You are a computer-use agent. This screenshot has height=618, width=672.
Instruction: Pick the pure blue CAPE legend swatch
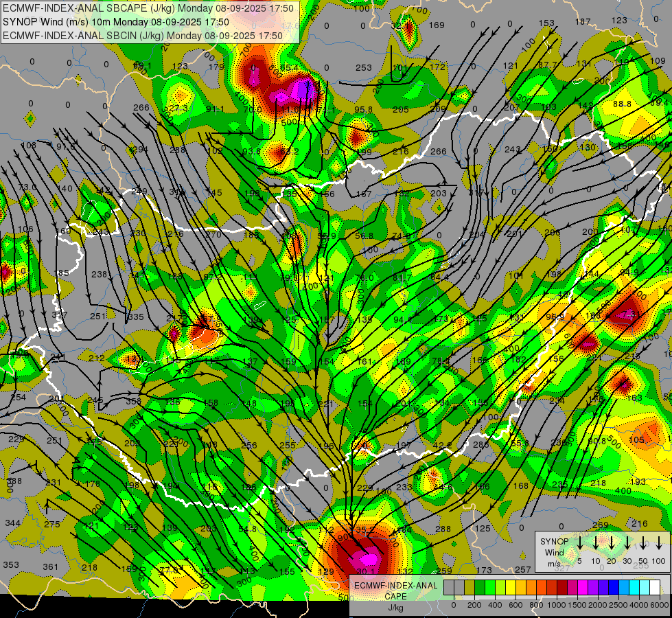pyautogui.click(x=614, y=588)
